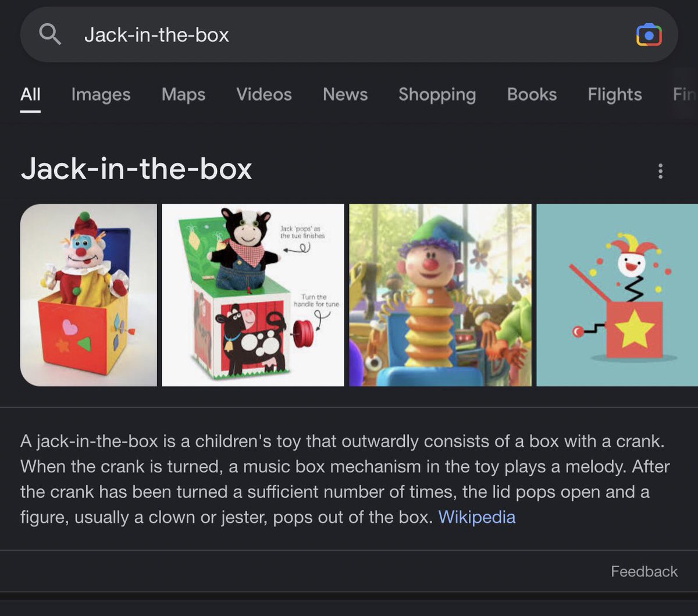This screenshot has height=616, width=698.
Task: Go to the Videos tab
Action: click(x=264, y=94)
